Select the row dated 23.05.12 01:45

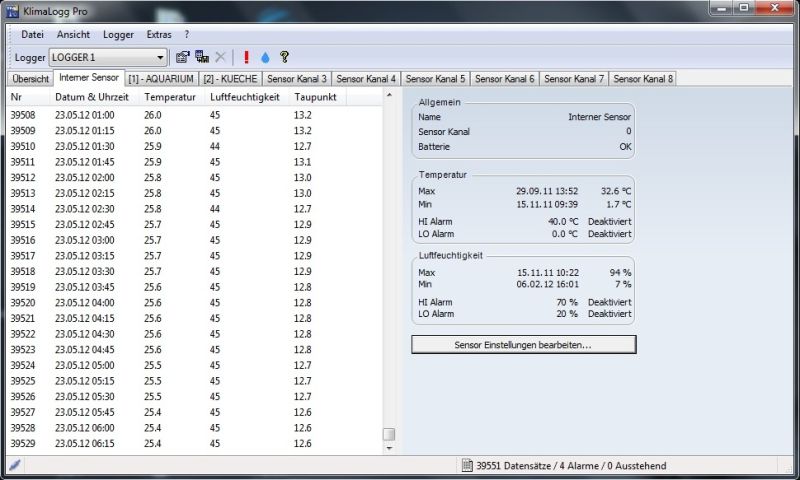195,162
